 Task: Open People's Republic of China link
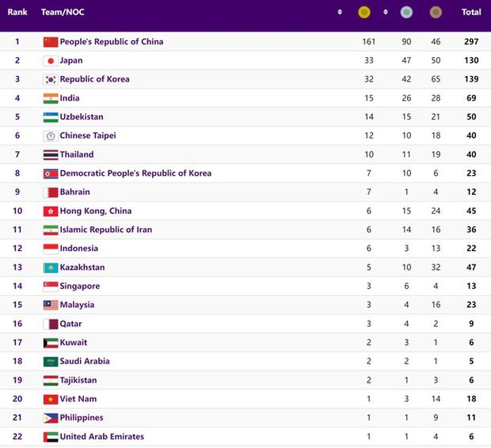click(x=112, y=42)
